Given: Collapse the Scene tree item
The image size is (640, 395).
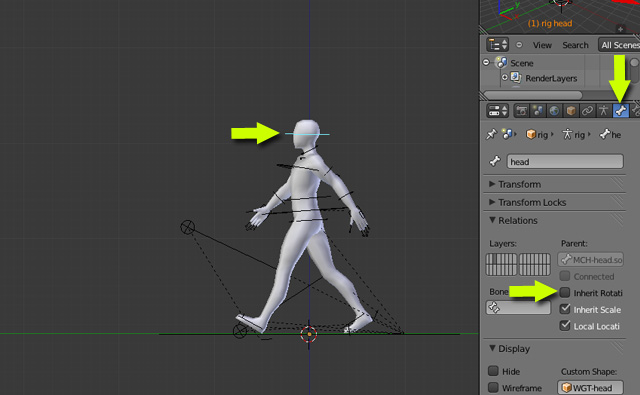Looking at the screenshot, I should (x=486, y=62).
